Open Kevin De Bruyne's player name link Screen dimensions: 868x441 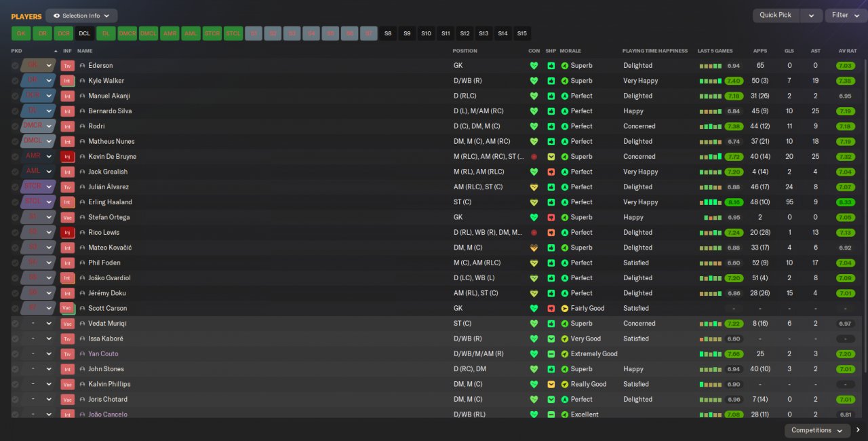tap(112, 157)
